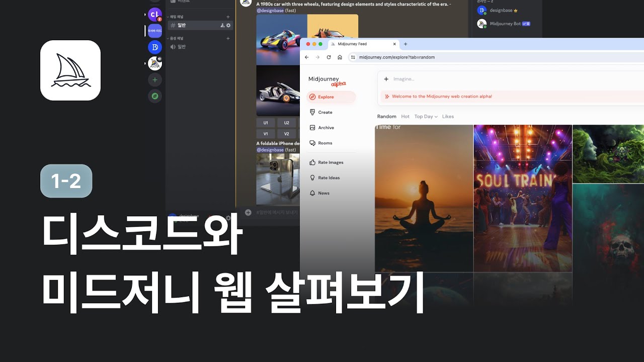Click the V2 variation button

pyautogui.click(x=287, y=134)
